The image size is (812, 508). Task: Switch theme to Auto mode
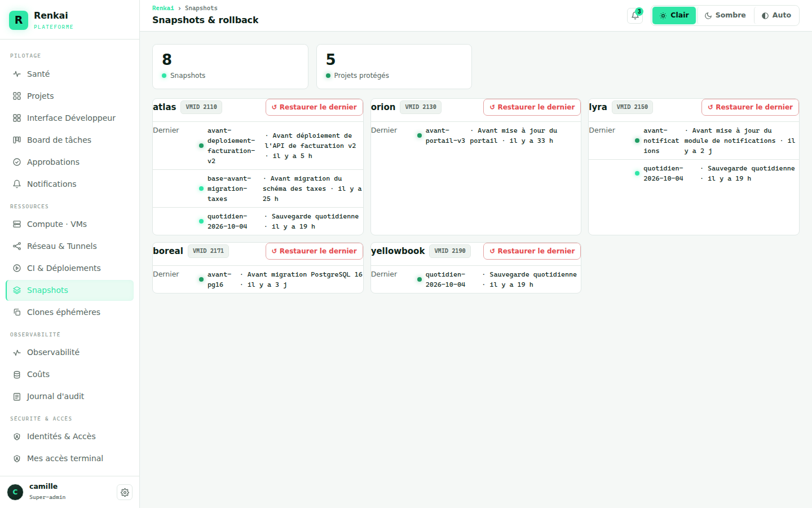click(x=776, y=15)
